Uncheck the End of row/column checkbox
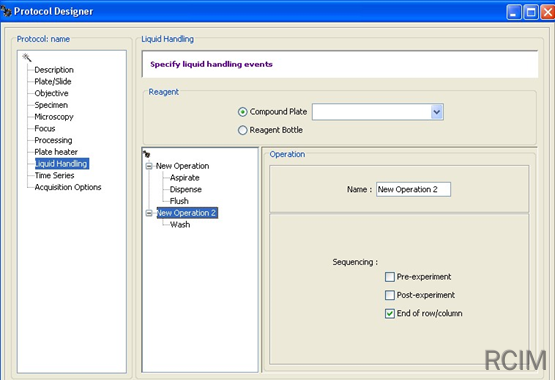Viewport: 555px width, 380px height. click(390, 313)
